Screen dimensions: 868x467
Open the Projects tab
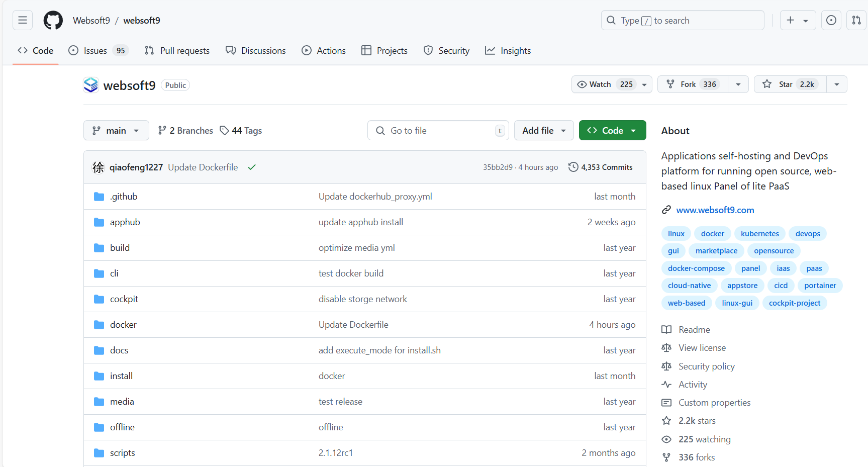click(x=384, y=51)
